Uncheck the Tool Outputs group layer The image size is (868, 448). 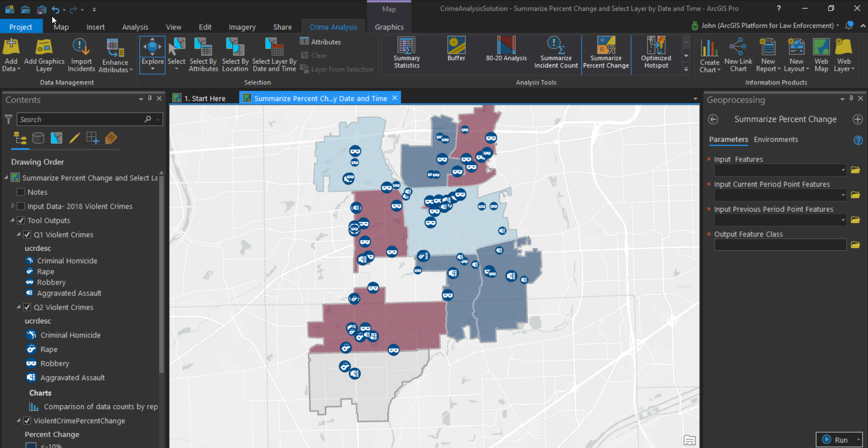tap(20, 220)
